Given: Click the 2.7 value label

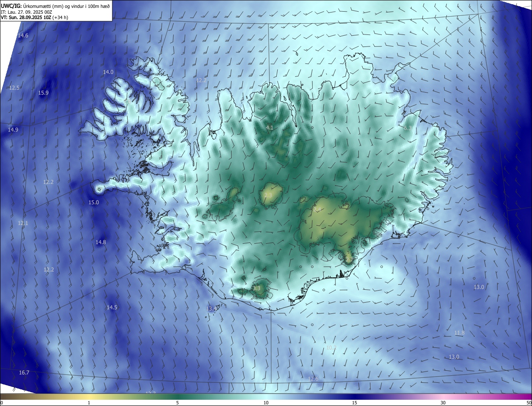Looking at the screenshot, I should (x=349, y=259).
